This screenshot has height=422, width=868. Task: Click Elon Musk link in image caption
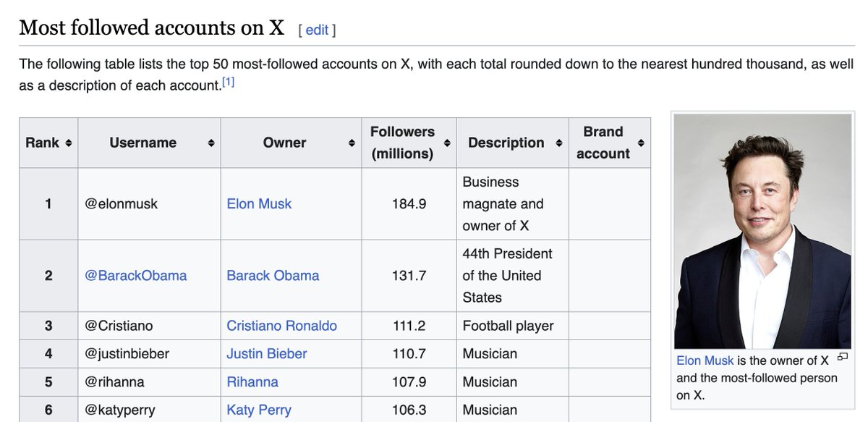tap(705, 360)
